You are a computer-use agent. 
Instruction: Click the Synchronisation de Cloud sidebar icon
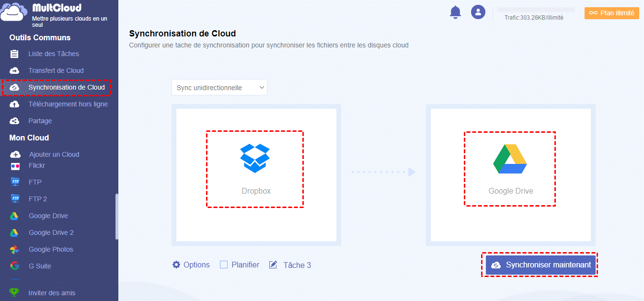pyautogui.click(x=15, y=88)
